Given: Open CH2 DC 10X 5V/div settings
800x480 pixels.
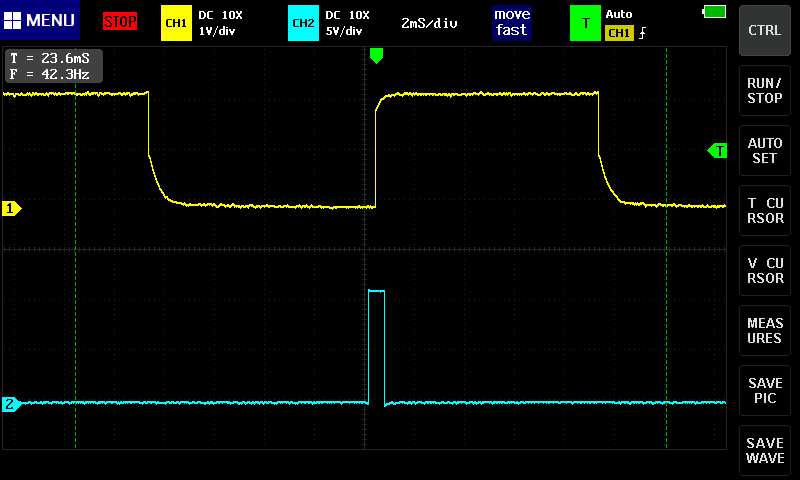Looking at the screenshot, I should tap(347, 22).
